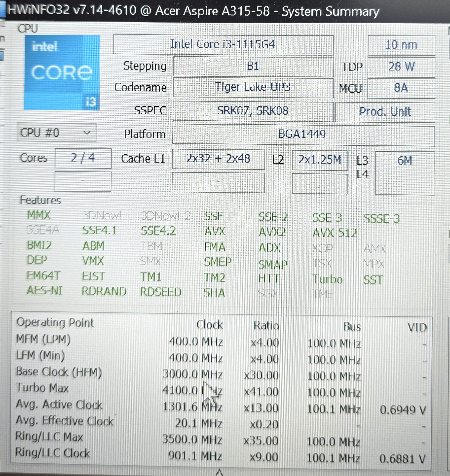450x476 pixels.
Task: Select the Platform field BGA1449
Action: [303, 135]
